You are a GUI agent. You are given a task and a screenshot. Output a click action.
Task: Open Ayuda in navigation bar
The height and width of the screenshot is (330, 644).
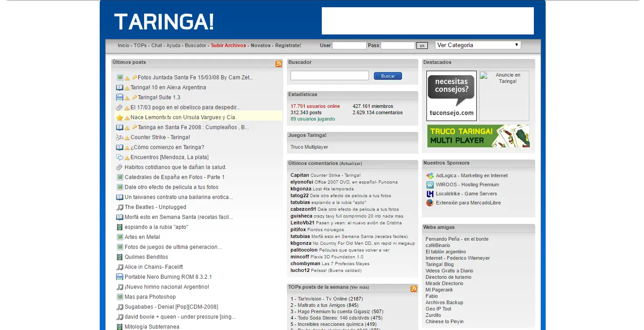tap(173, 45)
